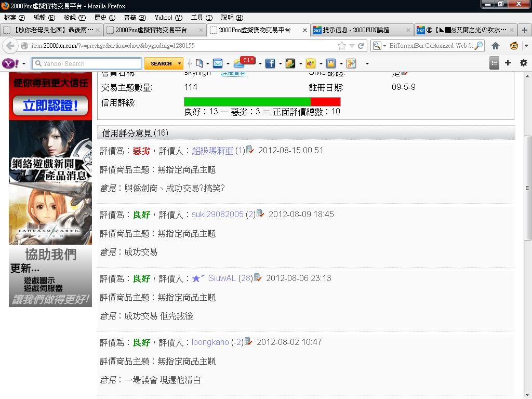Go to Firefox home page icon
This screenshot has width=532, height=399.
(496, 46)
